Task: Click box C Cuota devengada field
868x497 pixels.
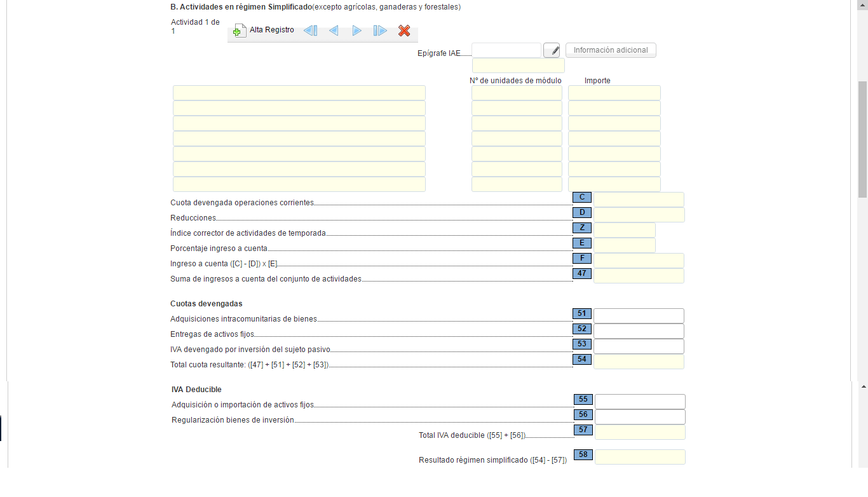Action: [639, 200]
